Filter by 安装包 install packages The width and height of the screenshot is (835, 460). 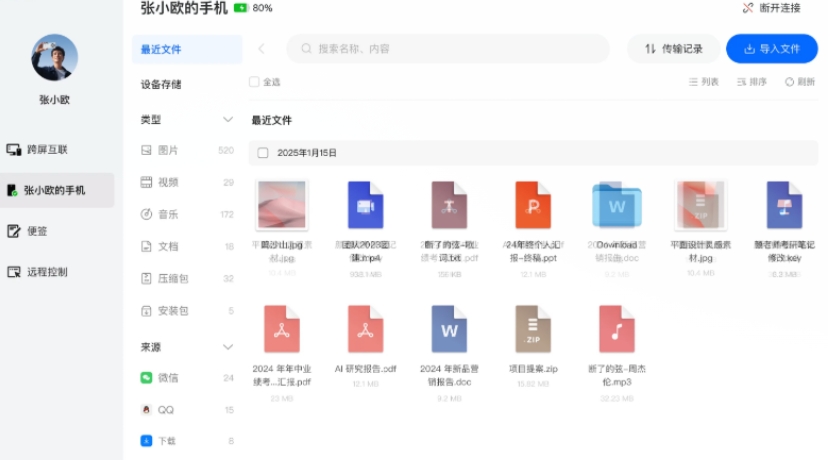(187, 311)
